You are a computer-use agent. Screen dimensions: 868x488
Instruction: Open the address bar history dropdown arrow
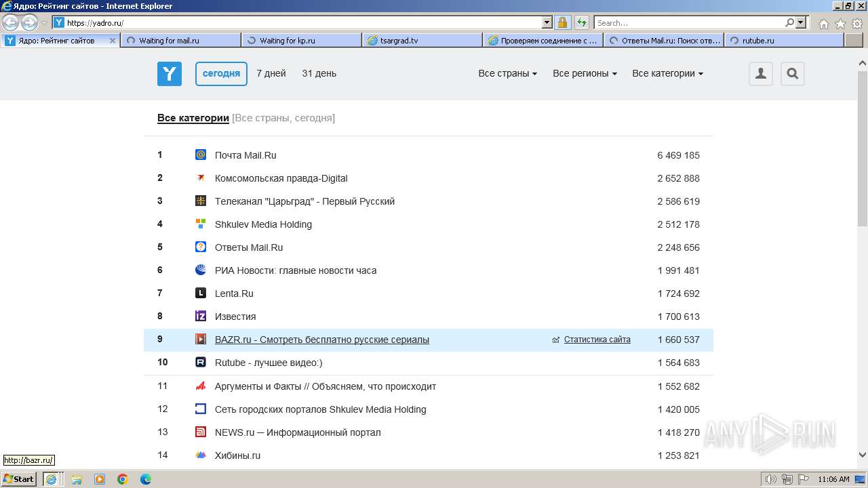click(x=547, y=22)
